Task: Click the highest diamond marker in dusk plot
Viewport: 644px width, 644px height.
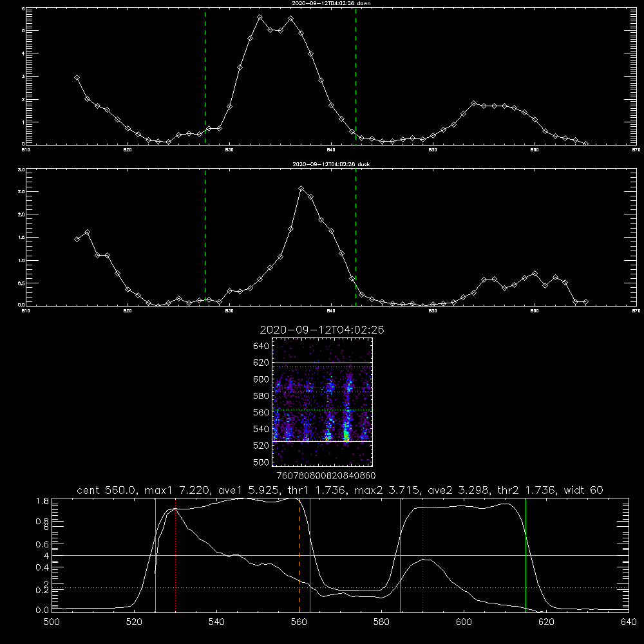Action: [301, 189]
